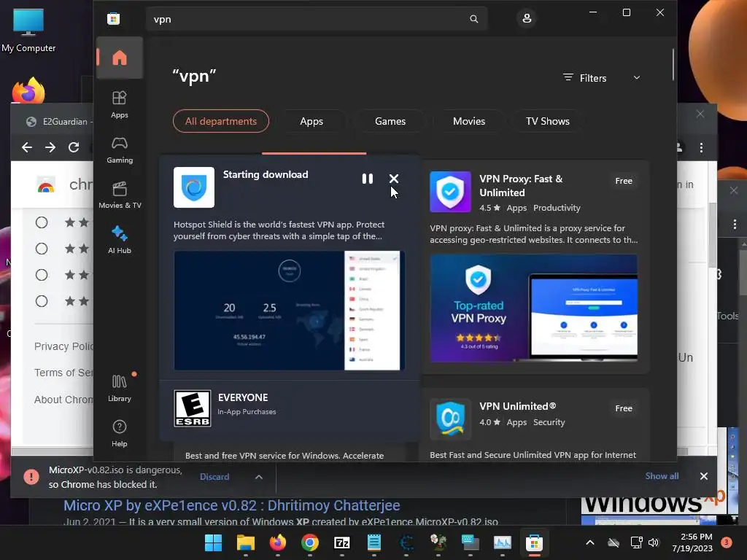Open the AI Hub section
This screenshot has width=747, height=560.
click(120, 240)
